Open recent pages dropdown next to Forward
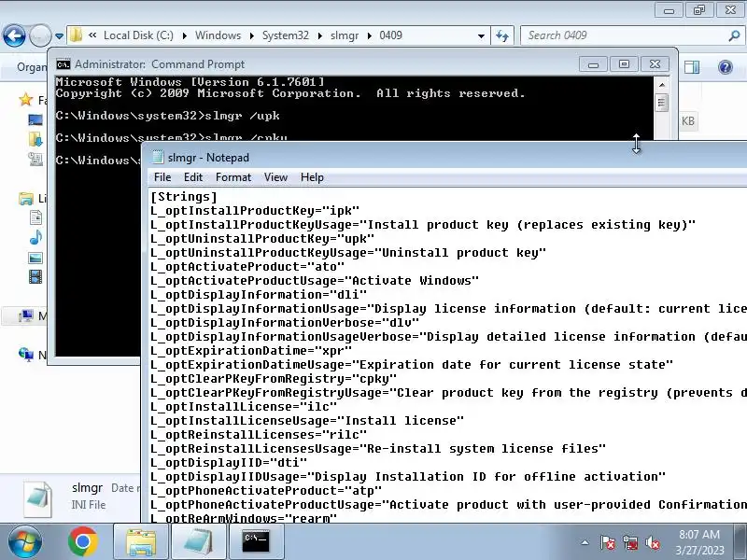The image size is (747, 560). [59, 36]
